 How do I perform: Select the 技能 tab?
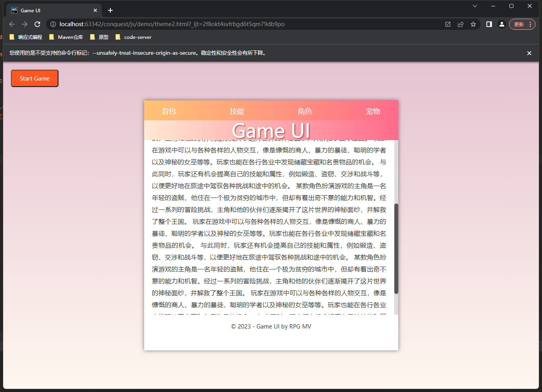pyautogui.click(x=237, y=111)
